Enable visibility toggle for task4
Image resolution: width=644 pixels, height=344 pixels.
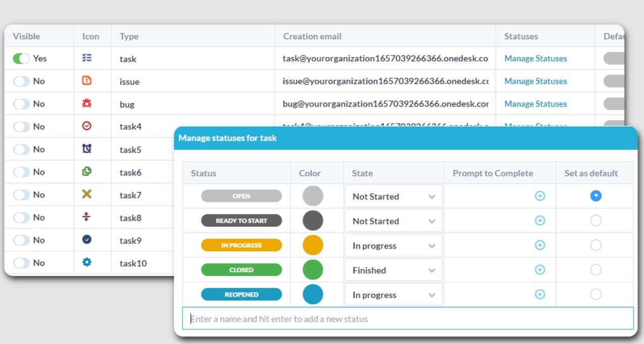(21, 127)
